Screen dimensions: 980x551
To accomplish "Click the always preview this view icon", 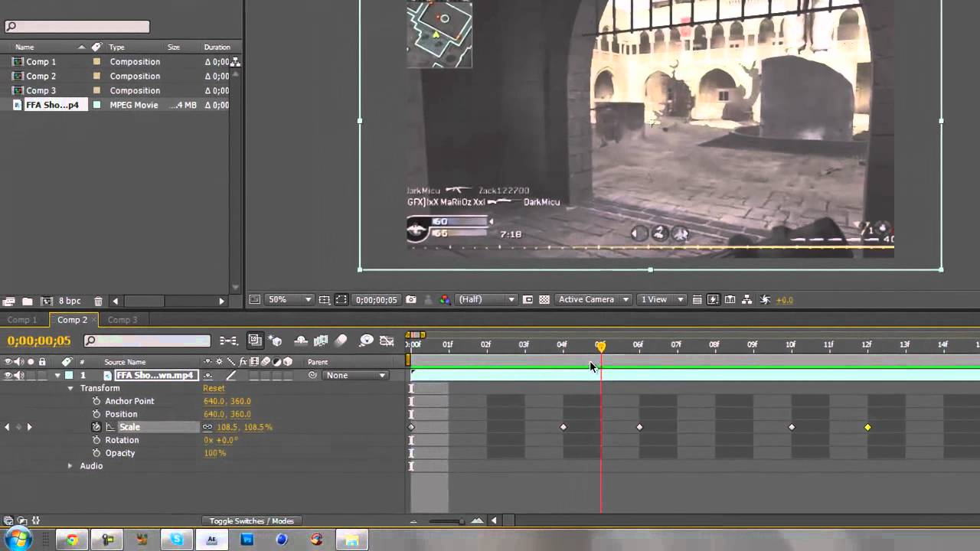I will click(255, 299).
